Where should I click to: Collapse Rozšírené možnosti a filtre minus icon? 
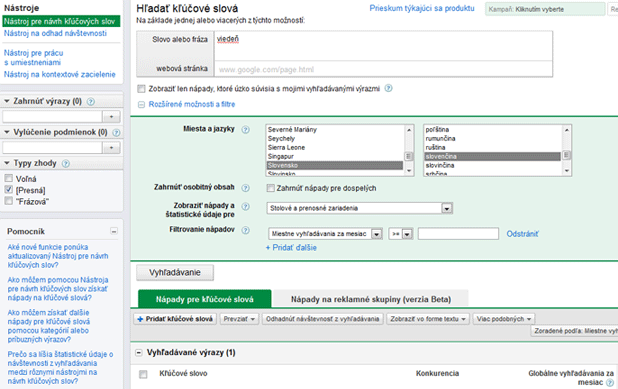pos(141,104)
